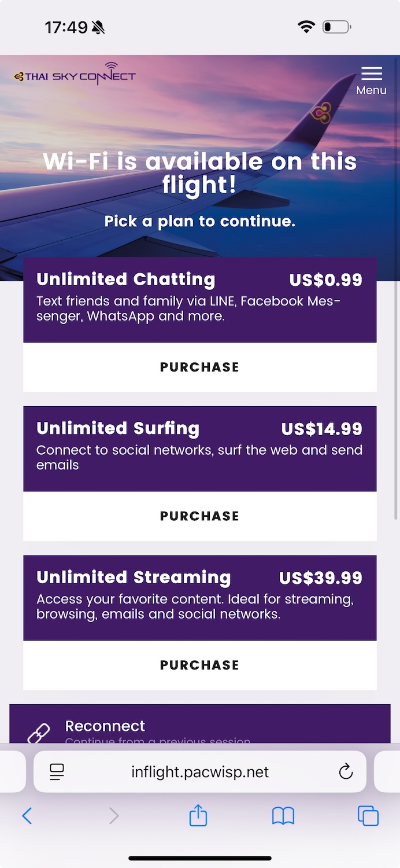Image resolution: width=400 pixels, height=868 pixels.
Task: Tap the inflight.pacwisp.net address field
Action: 200,771
